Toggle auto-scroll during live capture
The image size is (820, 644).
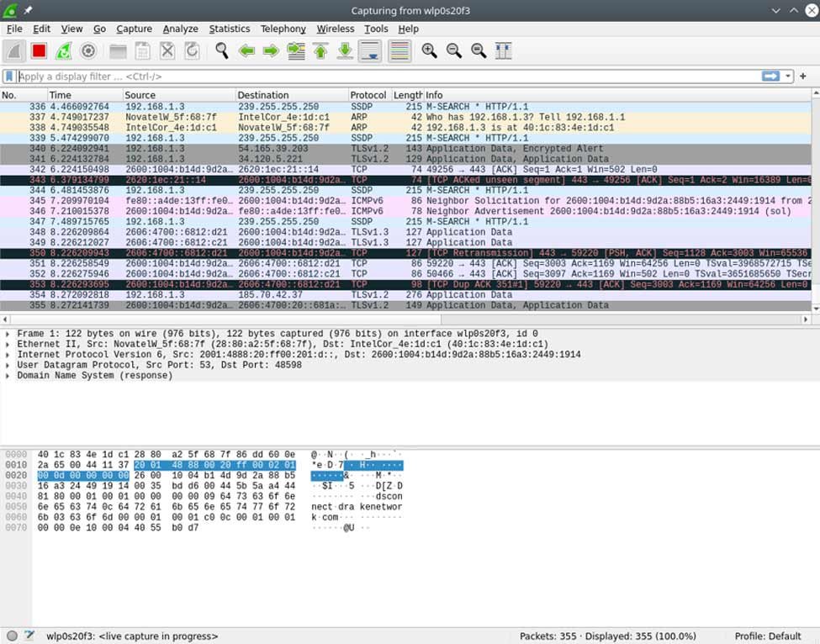370,50
